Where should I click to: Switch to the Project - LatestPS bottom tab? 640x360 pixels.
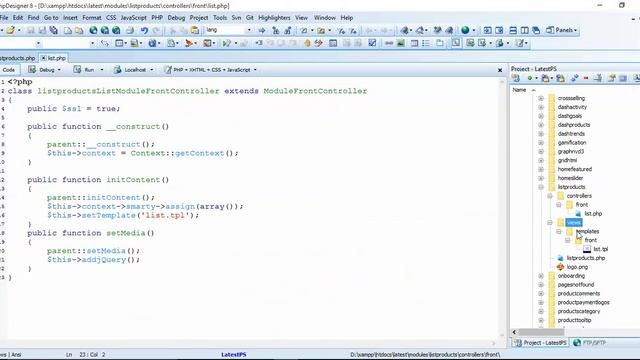coord(540,343)
